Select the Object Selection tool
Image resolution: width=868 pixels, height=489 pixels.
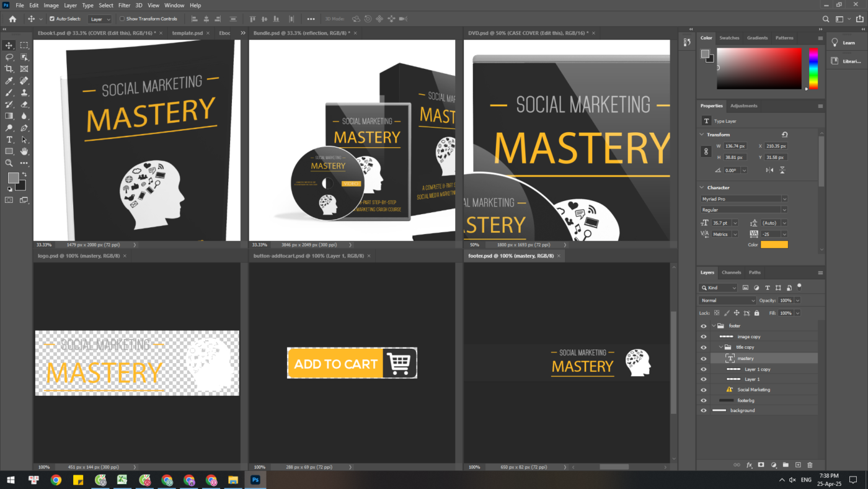coord(24,57)
